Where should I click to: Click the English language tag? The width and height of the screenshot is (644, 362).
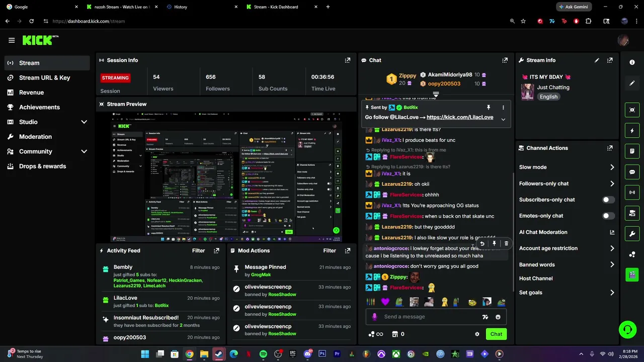tap(548, 97)
